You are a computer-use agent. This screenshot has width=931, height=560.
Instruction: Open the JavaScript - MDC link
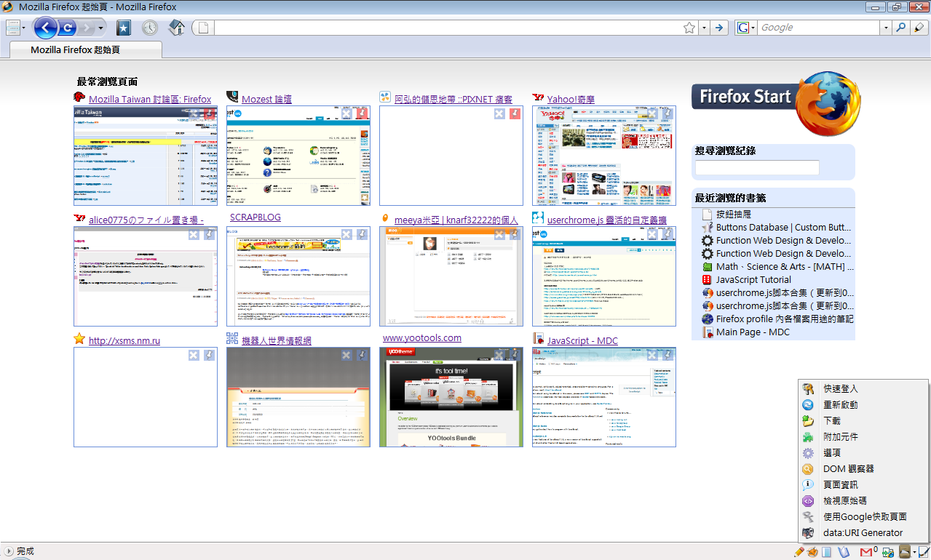pos(582,340)
